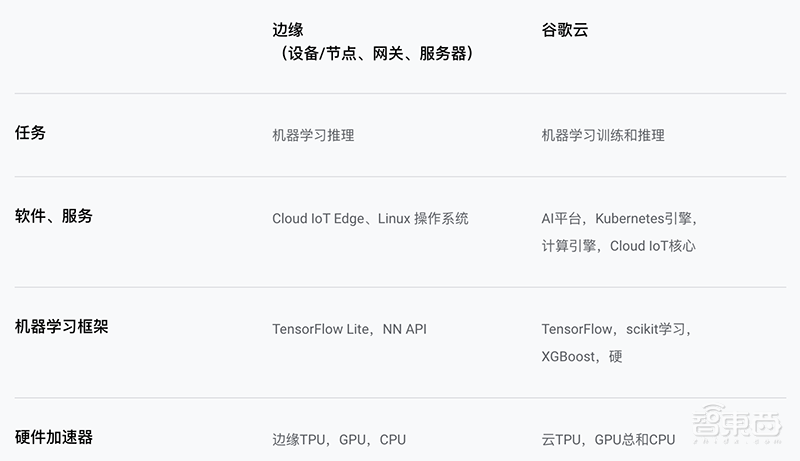Click the 云TPU,GPU总和CPU cell
The height and width of the screenshot is (461, 800).
[x=608, y=439]
